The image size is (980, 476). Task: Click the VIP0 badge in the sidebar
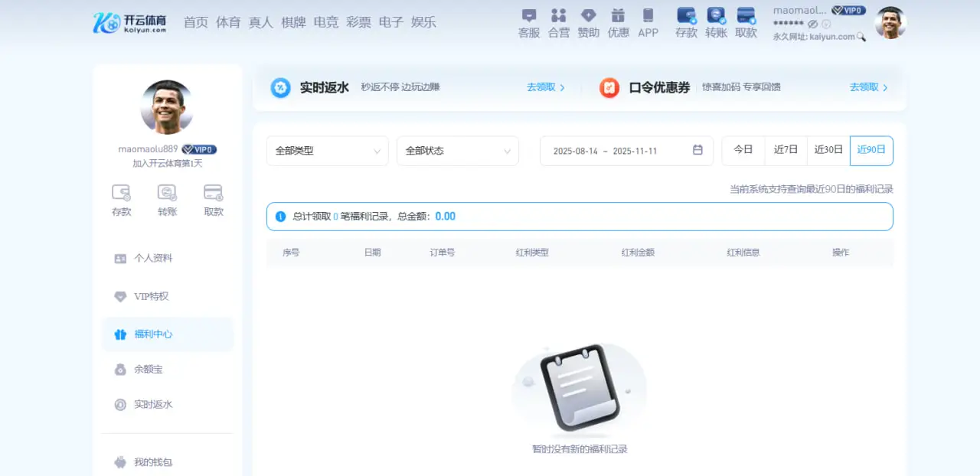pos(199,149)
